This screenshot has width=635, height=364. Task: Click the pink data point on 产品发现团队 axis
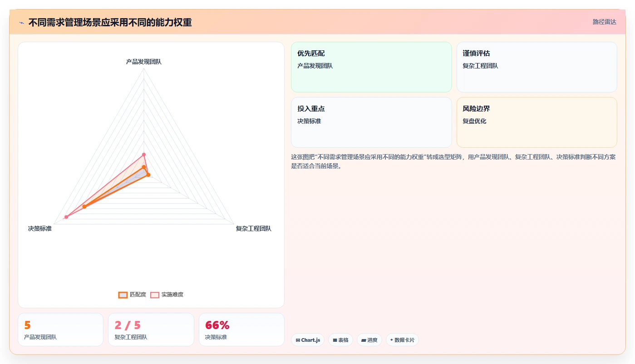[x=143, y=155]
